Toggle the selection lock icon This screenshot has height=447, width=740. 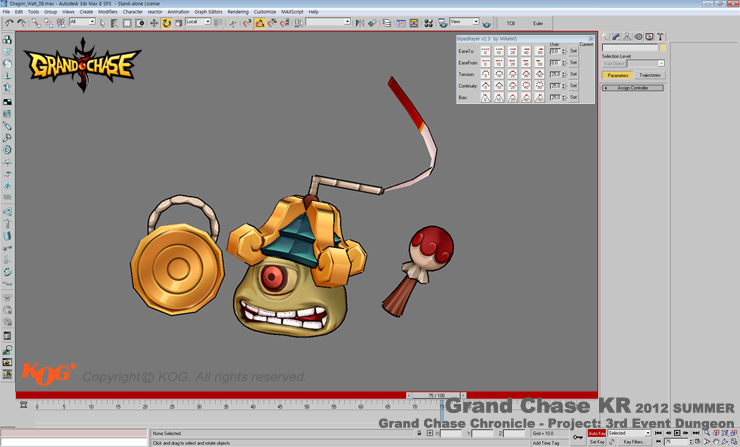click(419, 433)
